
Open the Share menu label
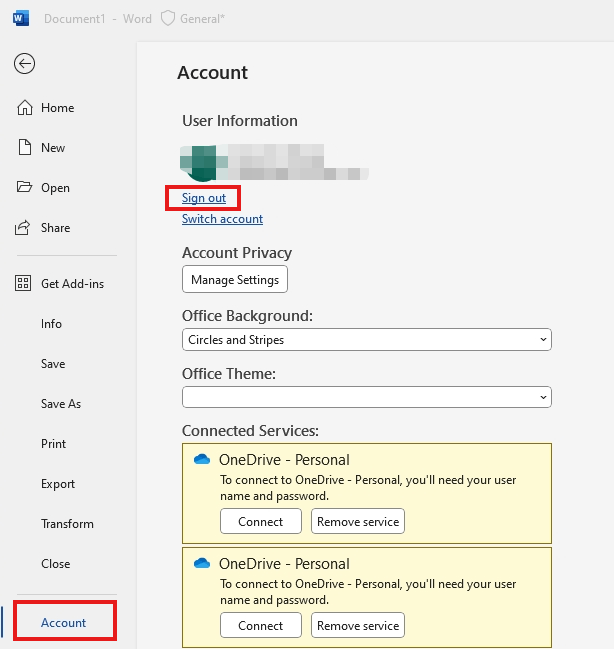(x=55, y=228)
